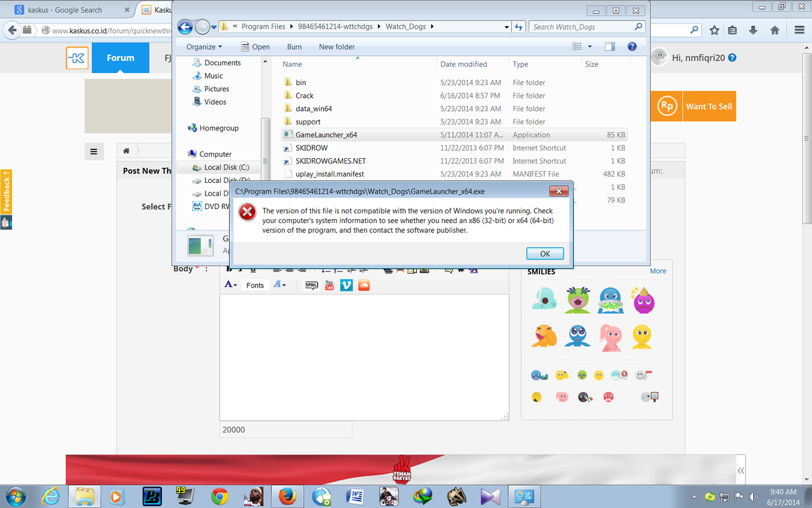The width and height of the screenshot is (812, 508).
Task: Click Open in the Explorer toolbar
Action: pos(255,46)
